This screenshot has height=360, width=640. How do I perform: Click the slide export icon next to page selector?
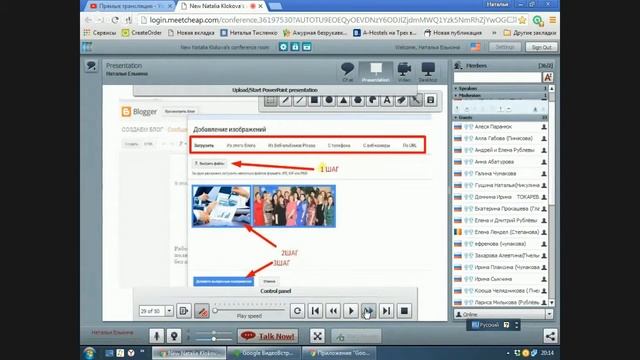(184, 311)
